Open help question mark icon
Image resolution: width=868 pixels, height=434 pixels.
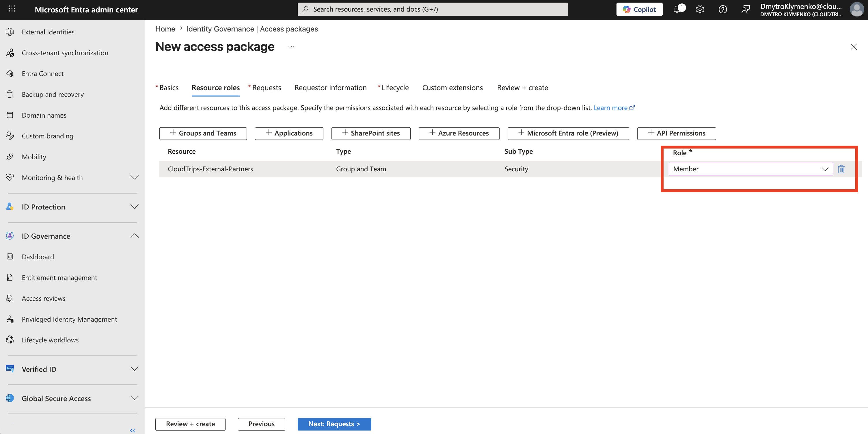click(x=722, y=10)
